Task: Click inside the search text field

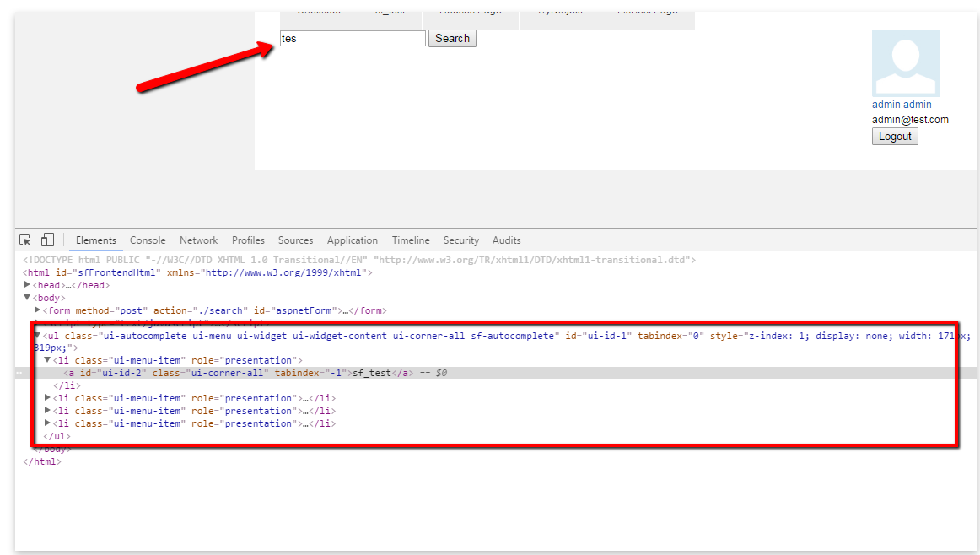Action: 353,38
